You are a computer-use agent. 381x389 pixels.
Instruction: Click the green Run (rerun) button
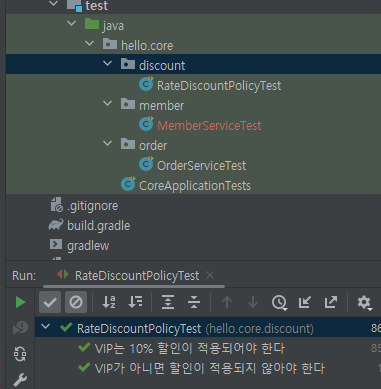click(20, 302)
